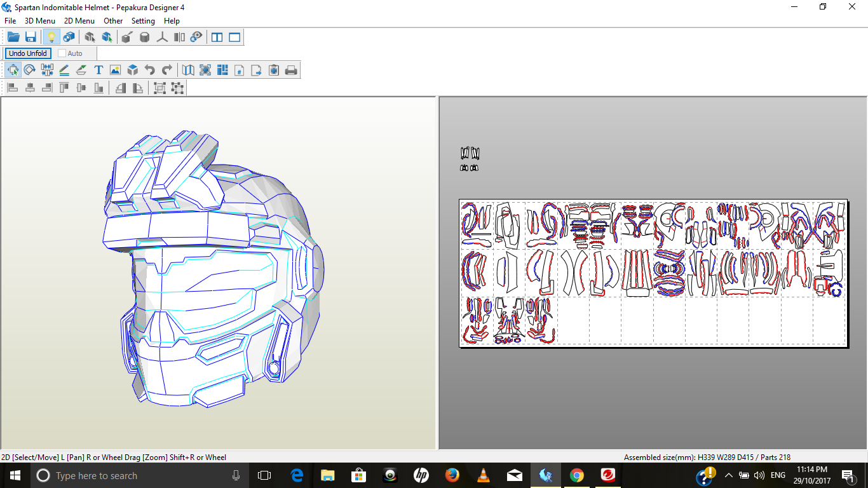Enable the Auto checkbox

click(x=62, y=53)
